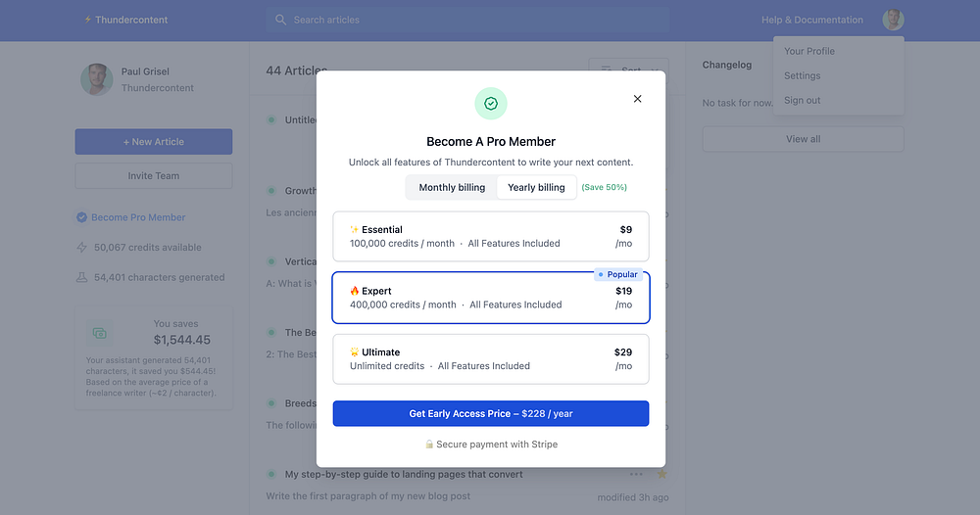Click the user avatar in the top bar
This screenshot has height=515, width=980.
point(893,20)
